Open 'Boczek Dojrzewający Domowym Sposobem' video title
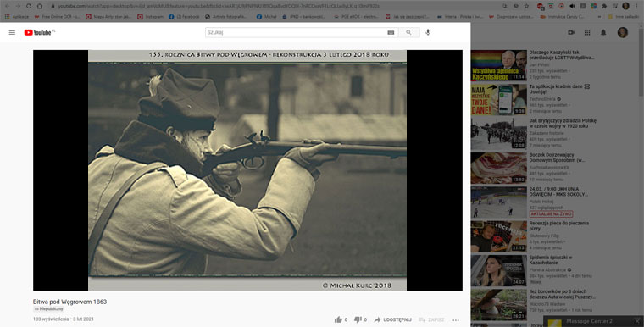644x327 pixels. click(558, 158)
